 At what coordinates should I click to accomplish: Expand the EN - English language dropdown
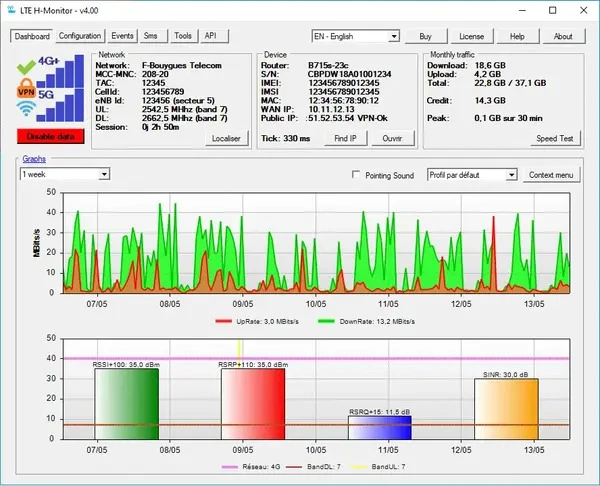pos(355,36)
